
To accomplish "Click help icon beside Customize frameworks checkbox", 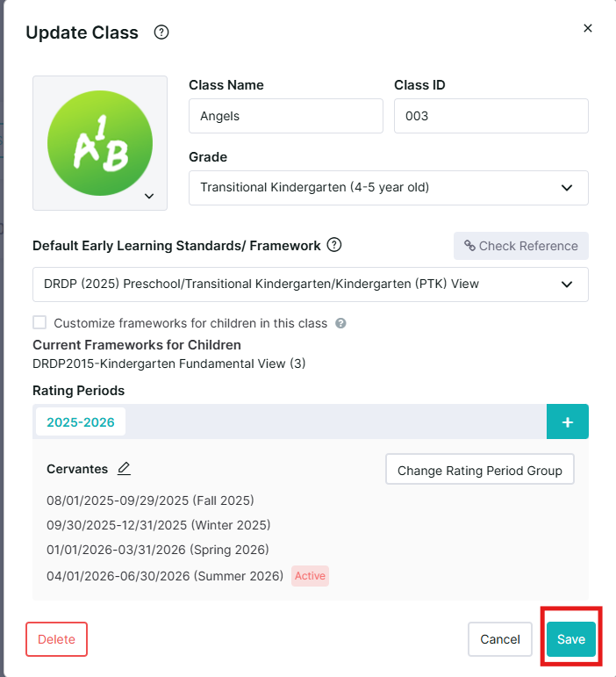I will (x=340, y=323).
